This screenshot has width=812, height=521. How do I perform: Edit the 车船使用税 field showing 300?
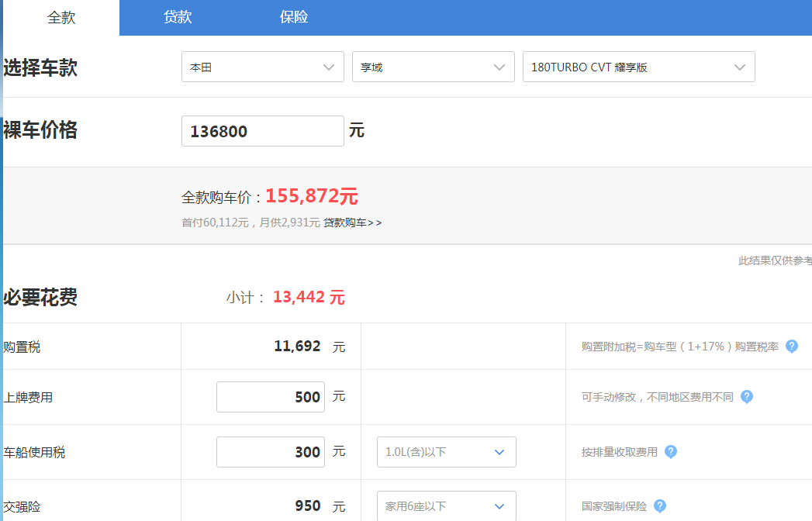(271, 451)
